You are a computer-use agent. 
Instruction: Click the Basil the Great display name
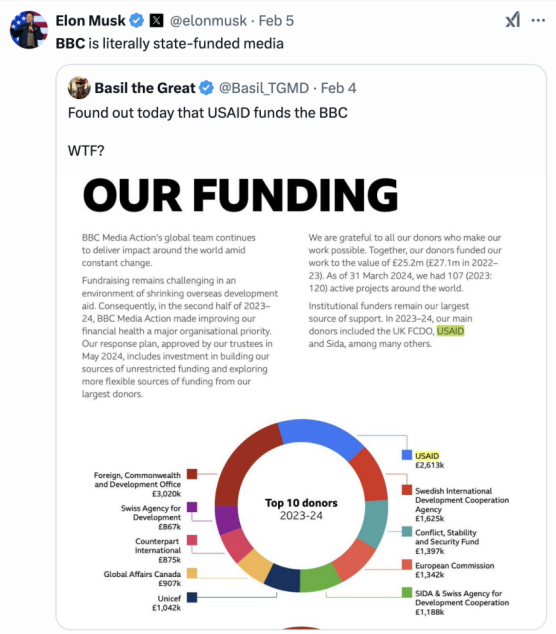pos(145,88)
